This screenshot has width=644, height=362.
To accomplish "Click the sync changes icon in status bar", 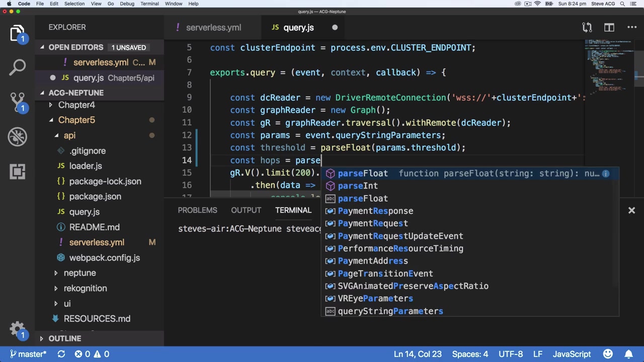I will click(x=61, y=354).
